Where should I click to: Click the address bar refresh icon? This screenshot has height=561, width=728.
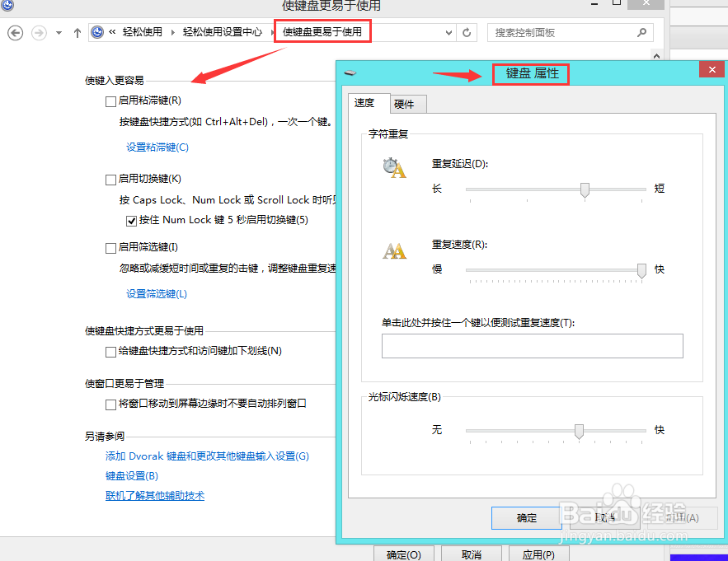coord(467,32)
